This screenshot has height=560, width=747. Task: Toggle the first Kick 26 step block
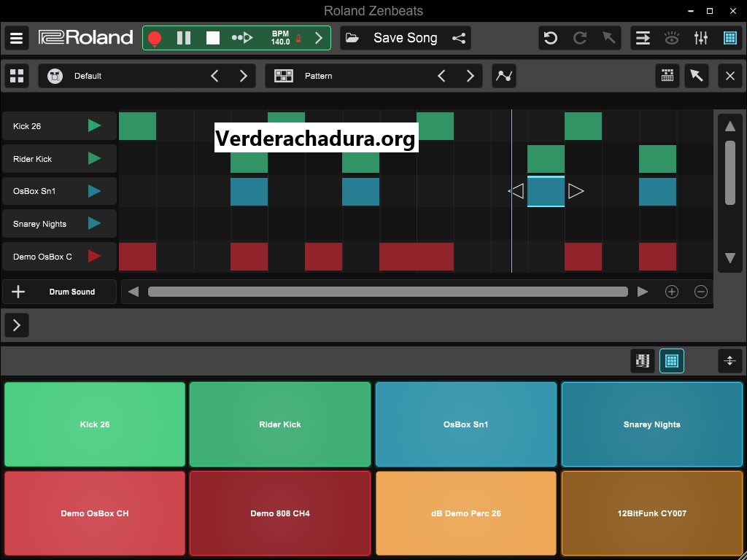137,126
